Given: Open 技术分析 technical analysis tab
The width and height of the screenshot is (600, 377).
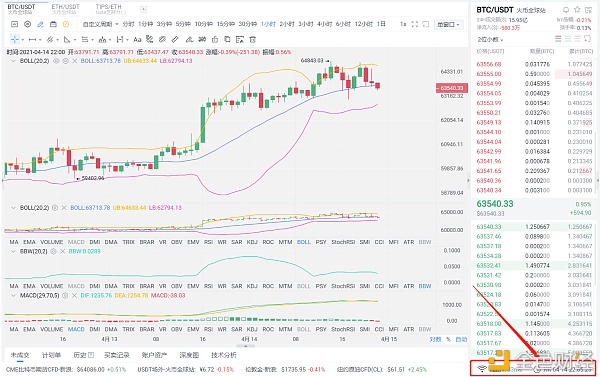Looking at the screenshot, I should click(224, 355).
